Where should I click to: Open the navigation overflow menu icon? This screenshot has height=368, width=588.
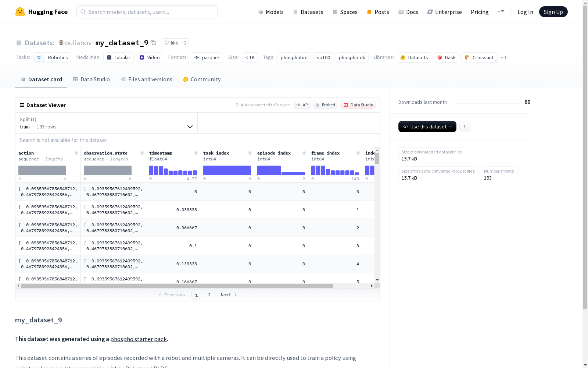pyautogui.click(x=501, y=12)
